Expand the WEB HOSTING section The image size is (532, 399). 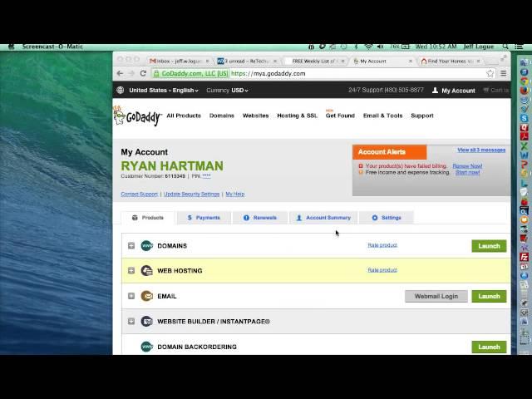131,270
